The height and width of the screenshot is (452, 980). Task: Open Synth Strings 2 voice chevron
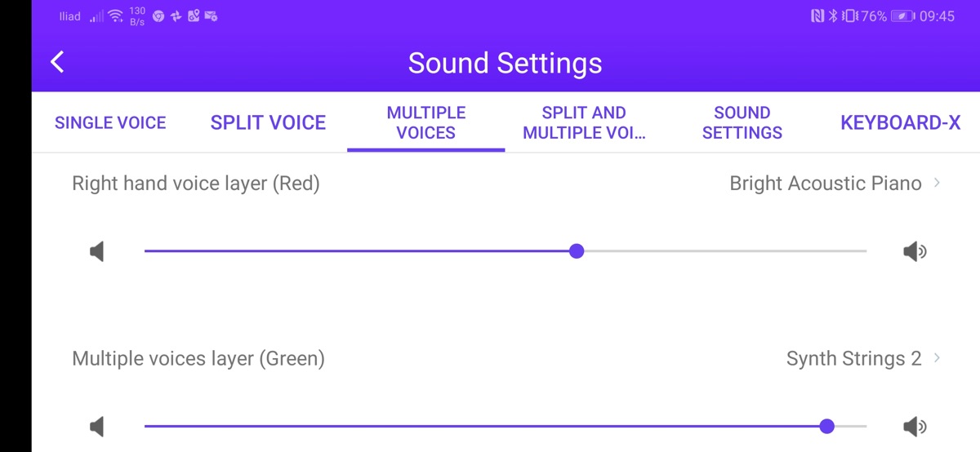(937, 358)
